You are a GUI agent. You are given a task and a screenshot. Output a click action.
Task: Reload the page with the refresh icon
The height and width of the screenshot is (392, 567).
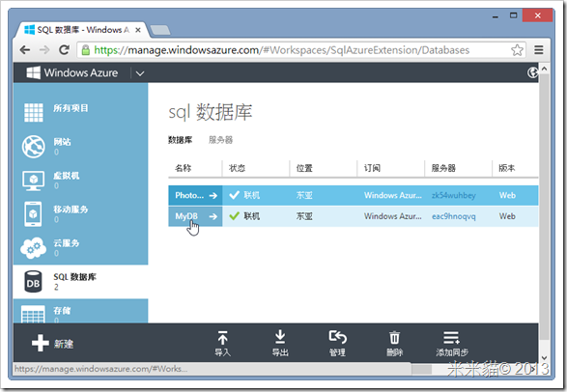[65, 50]
